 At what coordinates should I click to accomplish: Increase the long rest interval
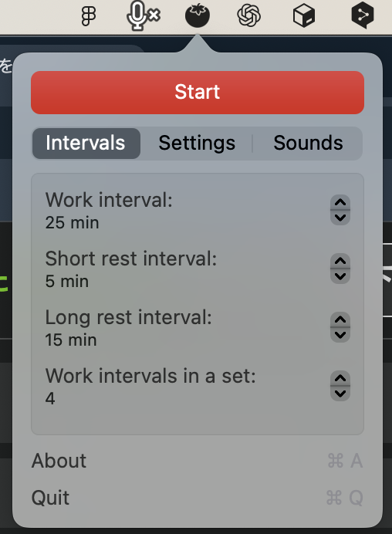[340, 319]
